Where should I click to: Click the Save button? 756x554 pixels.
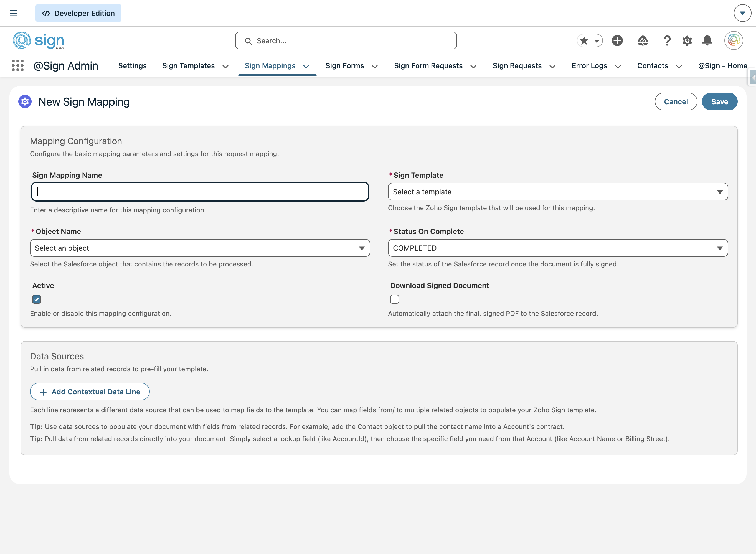(x=719, y=101)
